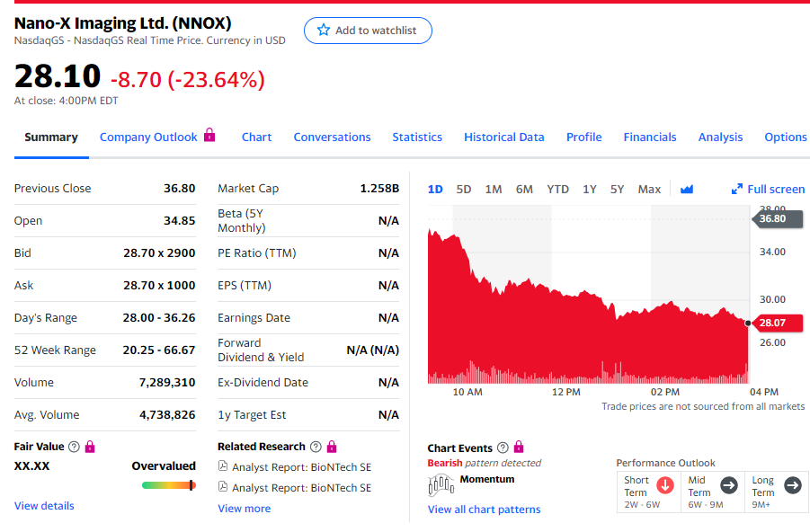Select the 5D chart range
This screenshot has height=532, width=810.
[x=464, y=189]
